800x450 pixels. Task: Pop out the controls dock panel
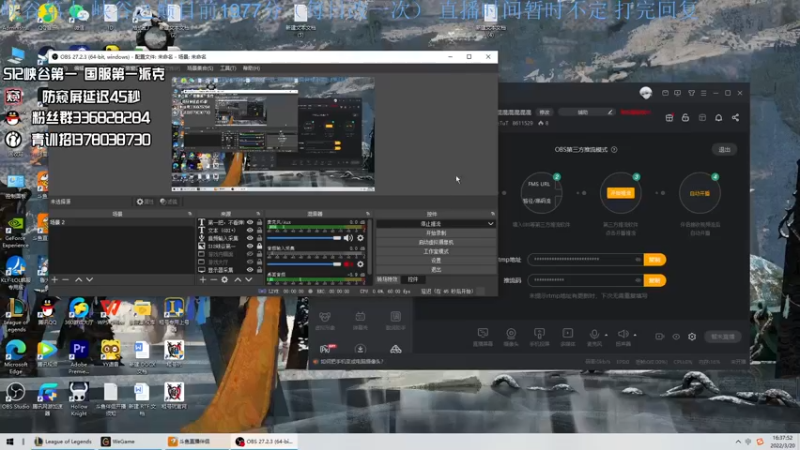492,214
